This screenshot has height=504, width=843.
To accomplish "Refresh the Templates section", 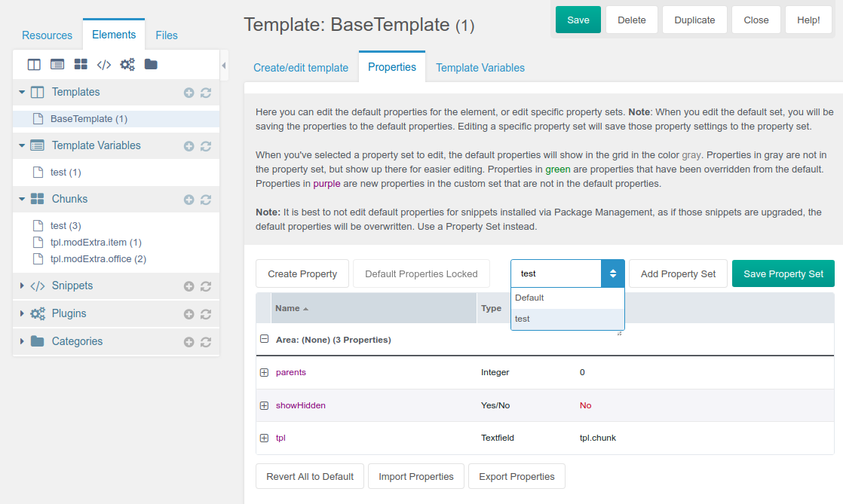I will point(206,93).
